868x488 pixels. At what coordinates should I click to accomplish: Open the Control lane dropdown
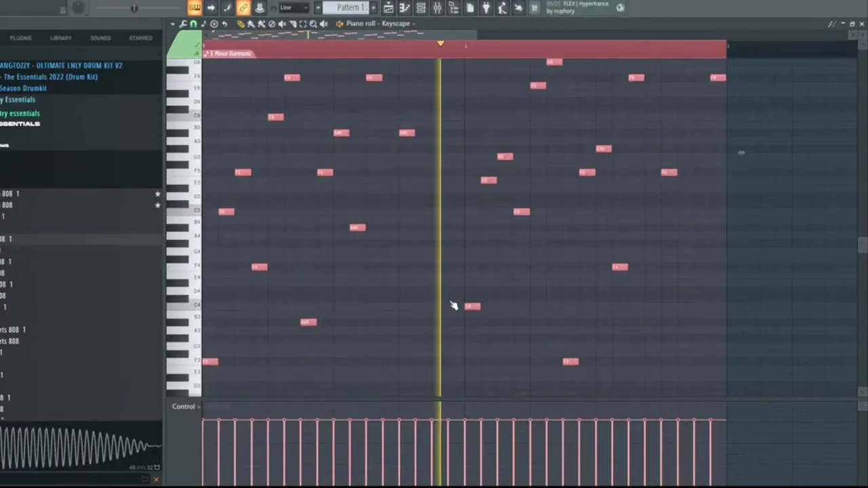click(186, 407)
